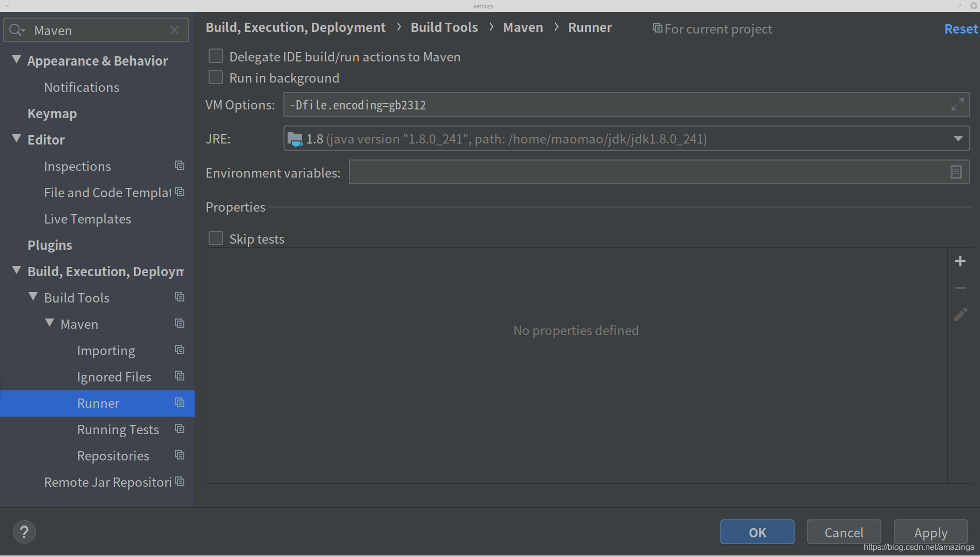Click project-level icon next to Runner
This screenshot has width=980, height=557.
tap(180, 402)
